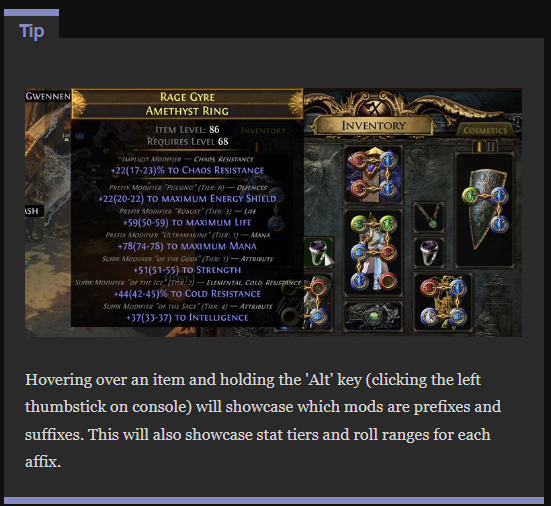The width and height of the screenshot is (551, 506).
Task: Click the Path of Exile emblem above Inventory
Action: tap(373, 106)
